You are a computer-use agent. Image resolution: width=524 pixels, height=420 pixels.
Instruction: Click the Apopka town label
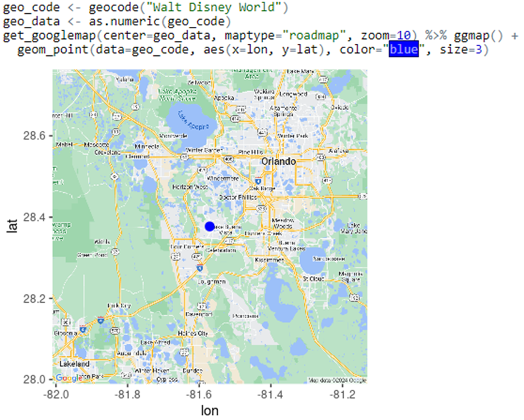coord(224,98)
